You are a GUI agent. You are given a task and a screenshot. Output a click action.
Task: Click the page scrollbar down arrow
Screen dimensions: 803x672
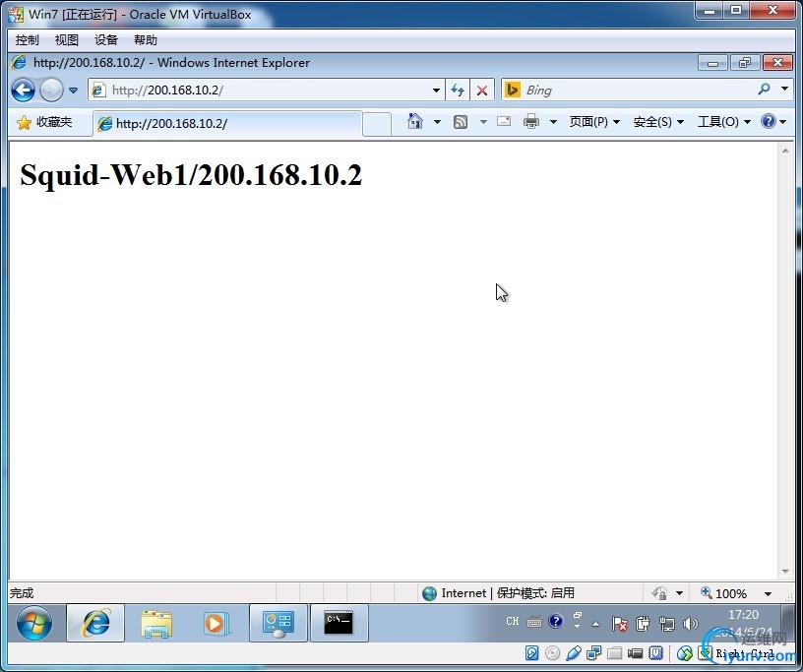pos(785,572)
